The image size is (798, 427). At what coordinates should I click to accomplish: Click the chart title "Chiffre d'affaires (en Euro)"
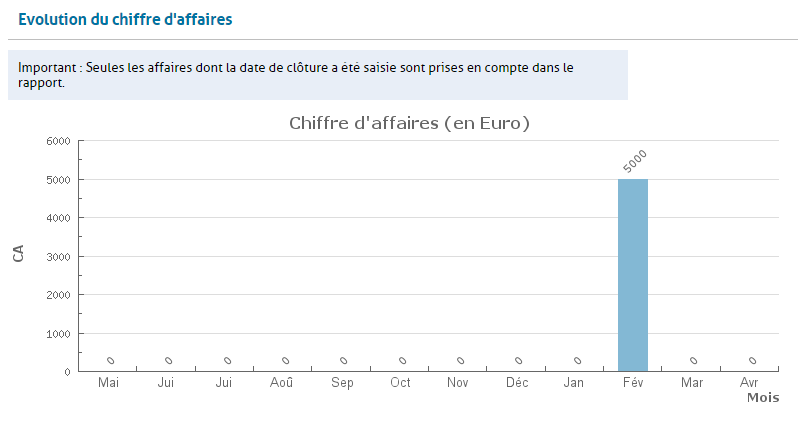(x=408, y=124)
